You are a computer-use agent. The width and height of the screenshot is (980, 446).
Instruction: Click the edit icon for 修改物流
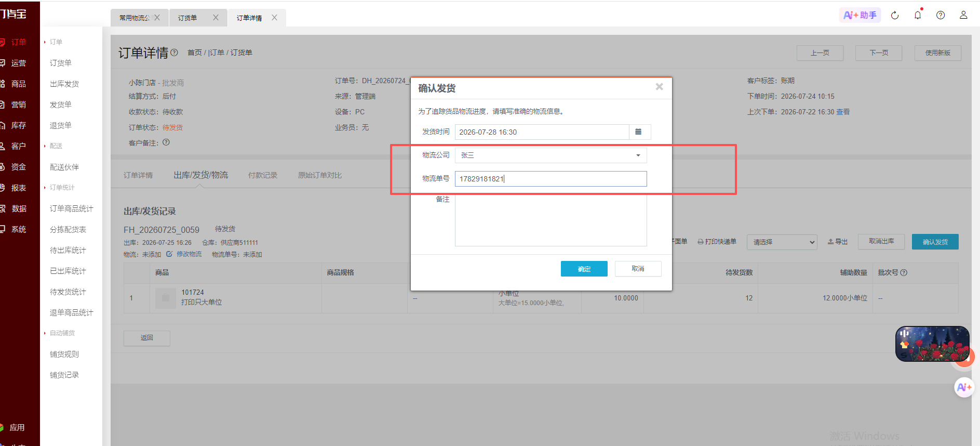tap(169, 254)
